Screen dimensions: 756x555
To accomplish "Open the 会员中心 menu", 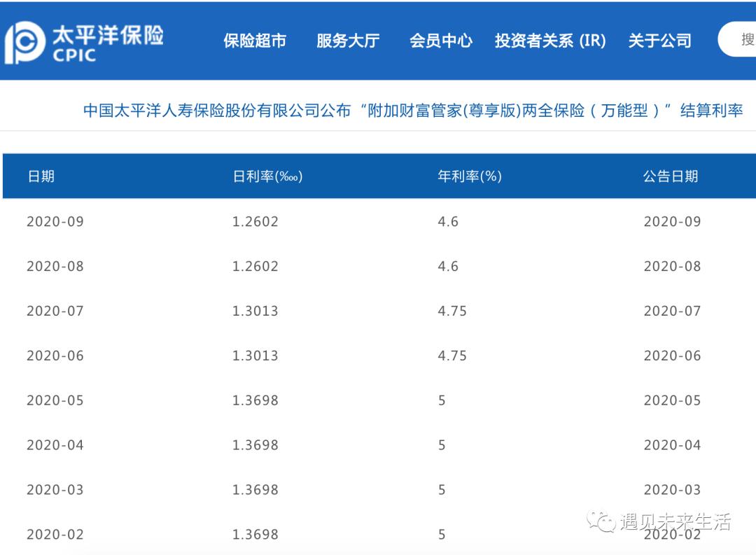I will [440, 41].
